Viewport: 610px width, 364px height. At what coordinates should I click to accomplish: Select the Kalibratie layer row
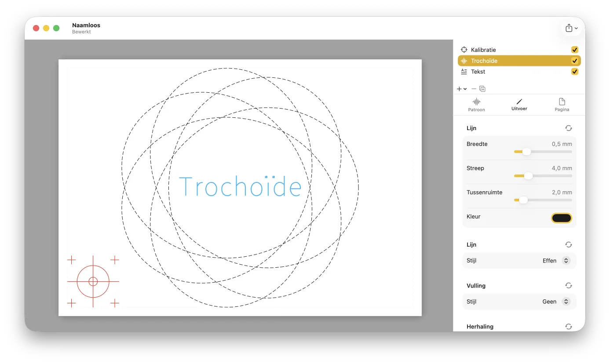click(519, 50)
